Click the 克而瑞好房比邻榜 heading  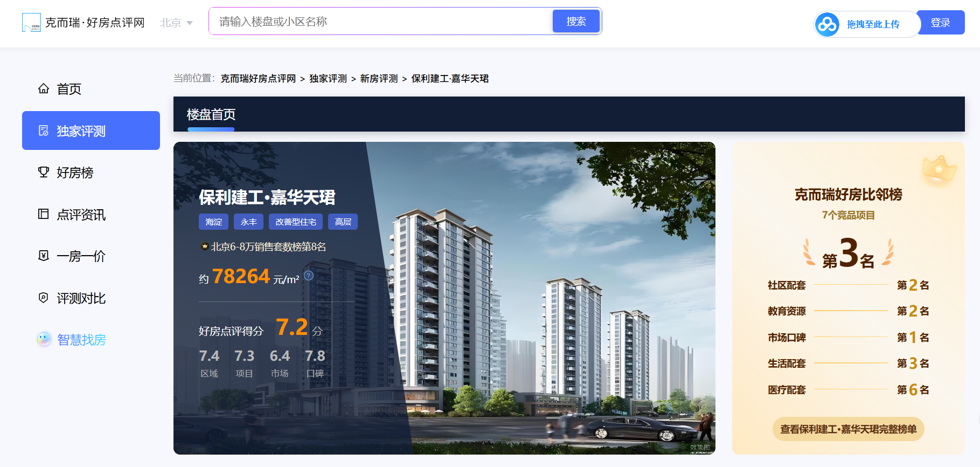[849, 195]
